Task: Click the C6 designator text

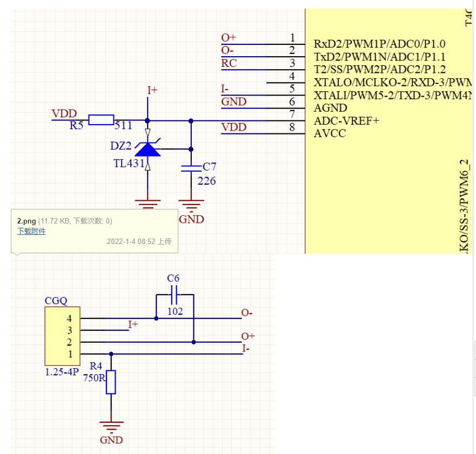Action: point(173,278)
